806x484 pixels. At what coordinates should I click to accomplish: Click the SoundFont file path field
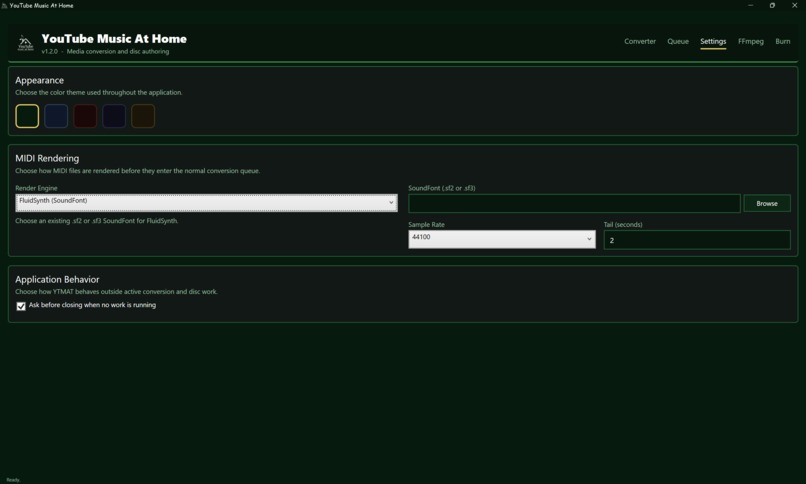tap(574, 203)
